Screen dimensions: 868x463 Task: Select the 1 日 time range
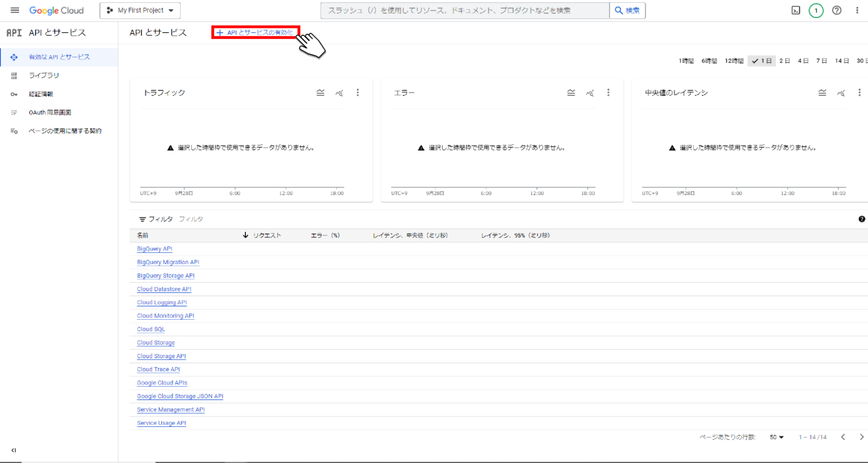click(x=762, y=61)
